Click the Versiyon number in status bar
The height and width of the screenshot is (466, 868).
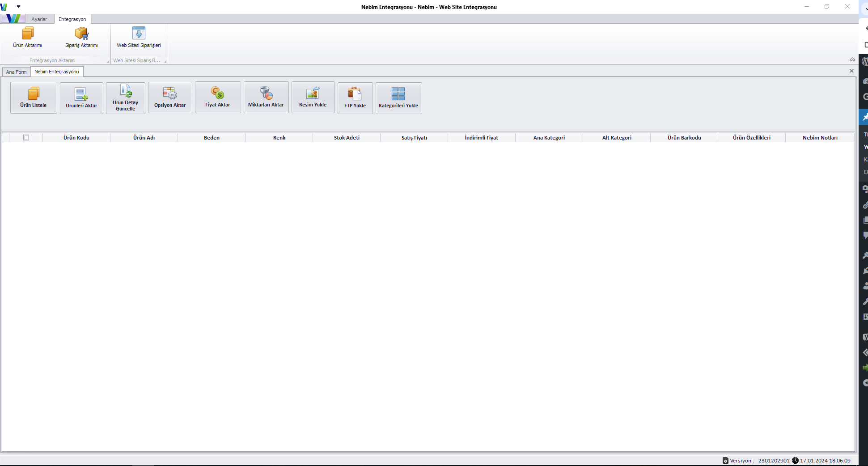pos(774,461)
